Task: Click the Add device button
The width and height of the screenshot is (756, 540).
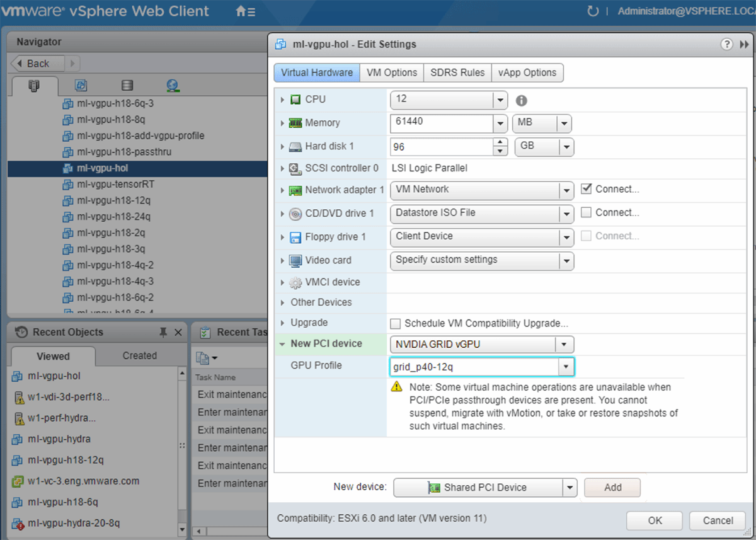Action: 612,487
